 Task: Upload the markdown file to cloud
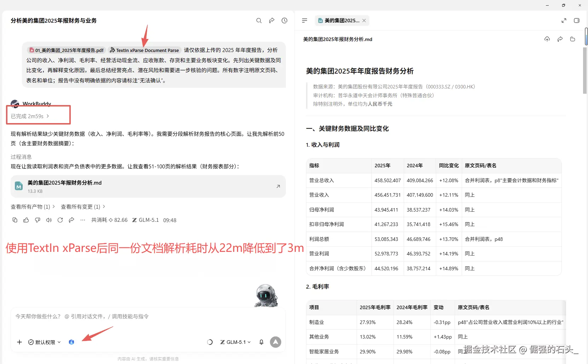click(x=547, y=39)
